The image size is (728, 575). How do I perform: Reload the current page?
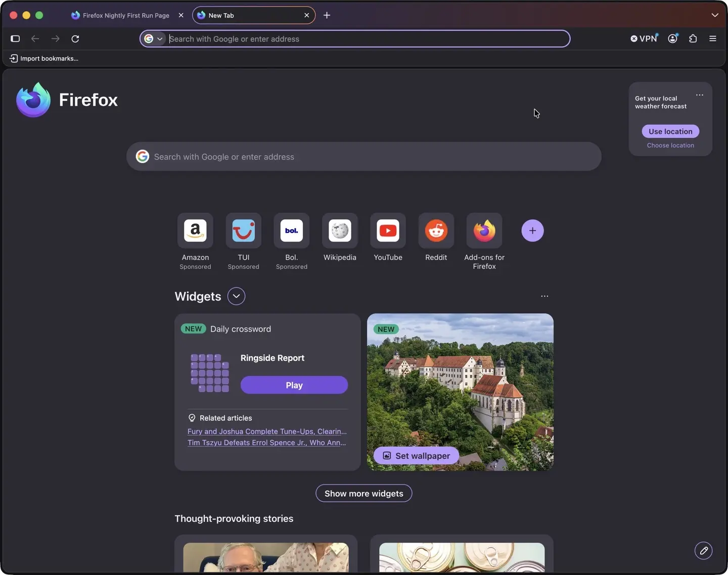point(75,39)
